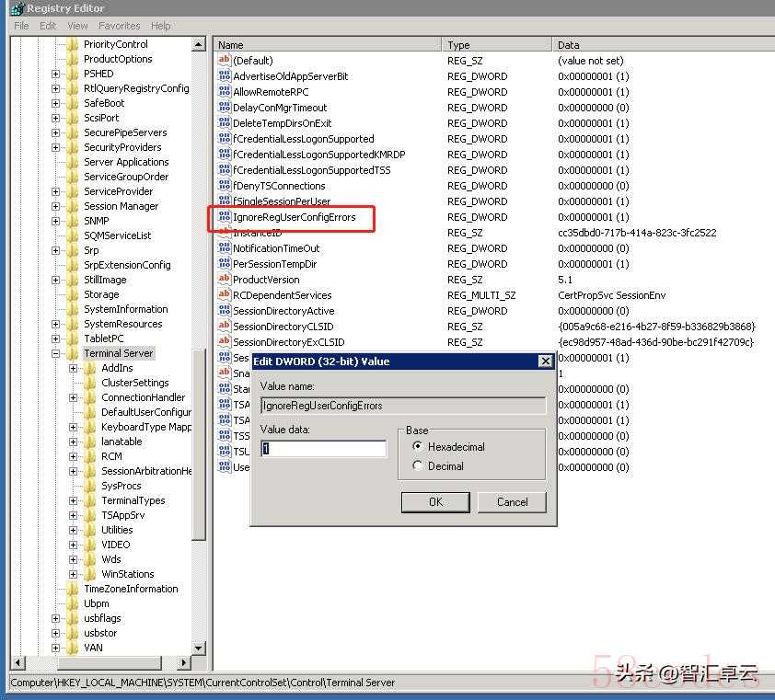Click the fDenyTSConnections value icon
775x700 pixels.
[x=224, y=186]
